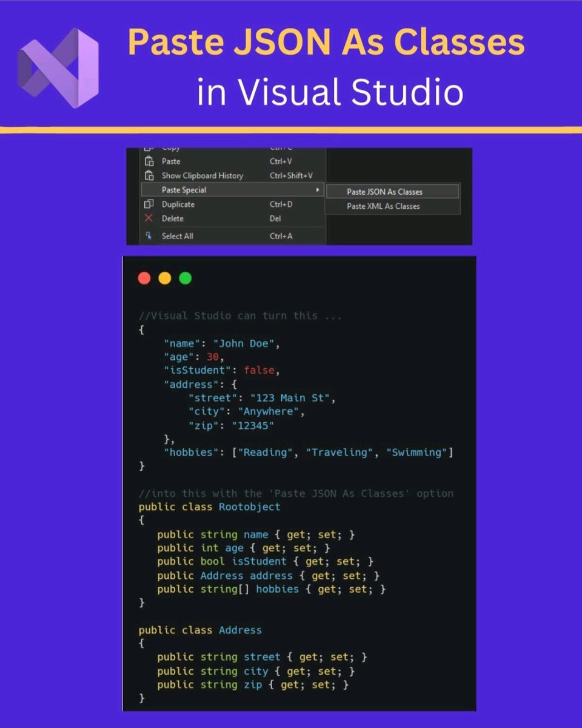Image resolution: width=582 pixels, height=728 pixels.
Task: Click the yellow window dot
Action: pos(165,278)
